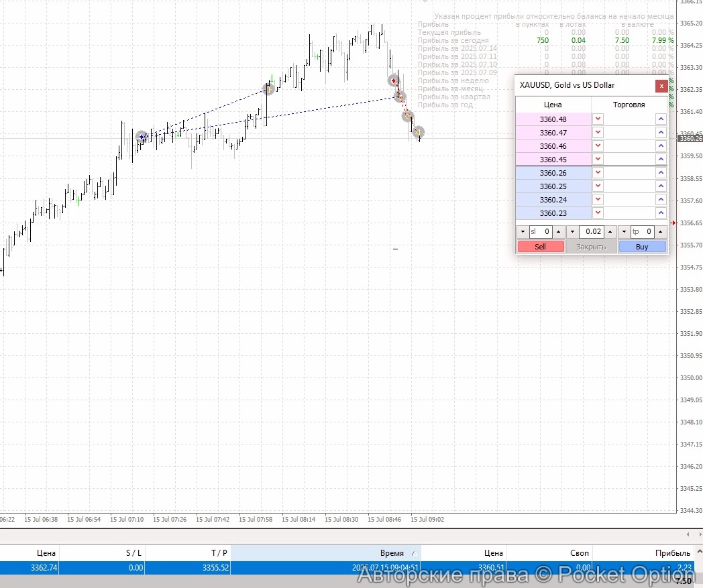Click blue buy arrow at price 3360.48
Viewport: 703px width, 588px height.
pos(661,119)
